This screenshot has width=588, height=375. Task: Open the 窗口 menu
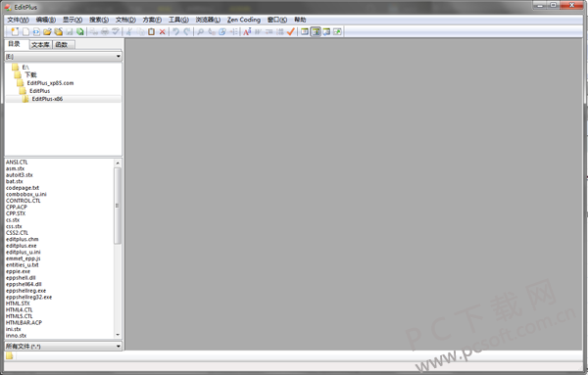point(277,20)
